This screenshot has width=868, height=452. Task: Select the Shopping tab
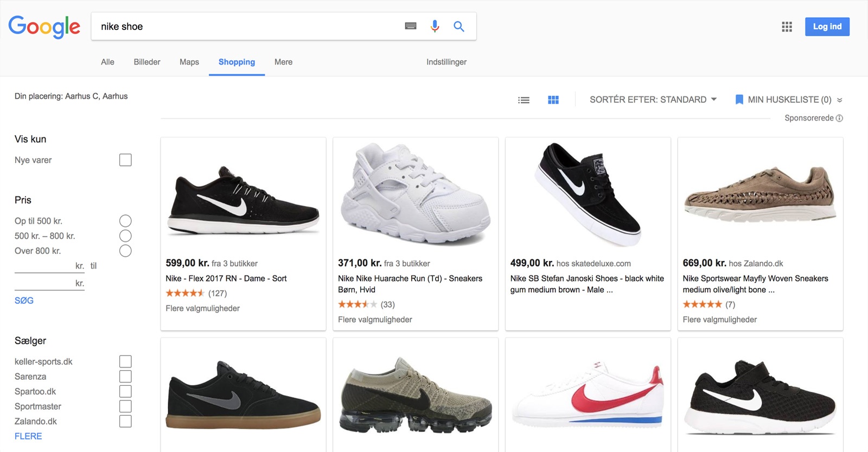tap(237, 62)
